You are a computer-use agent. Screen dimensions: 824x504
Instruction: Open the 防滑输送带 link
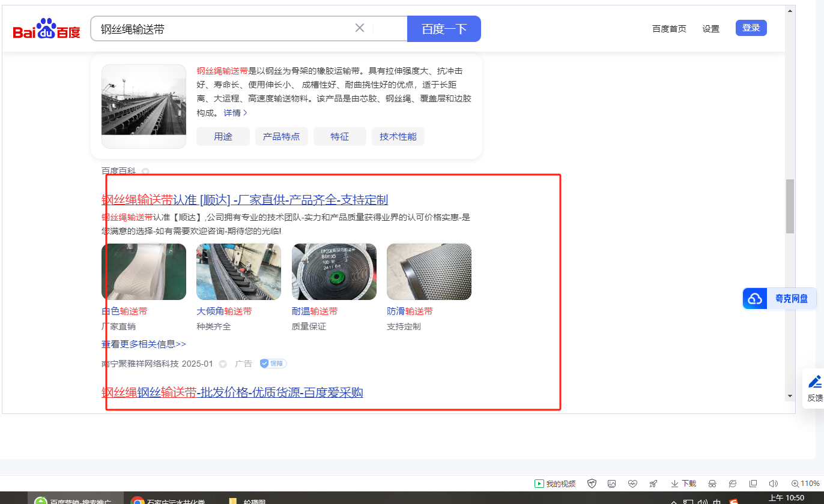coord(410,311)
